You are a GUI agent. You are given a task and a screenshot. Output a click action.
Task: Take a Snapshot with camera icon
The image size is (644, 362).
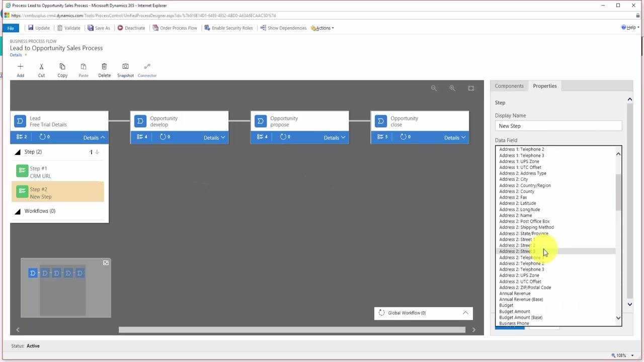tap(125, 66)
